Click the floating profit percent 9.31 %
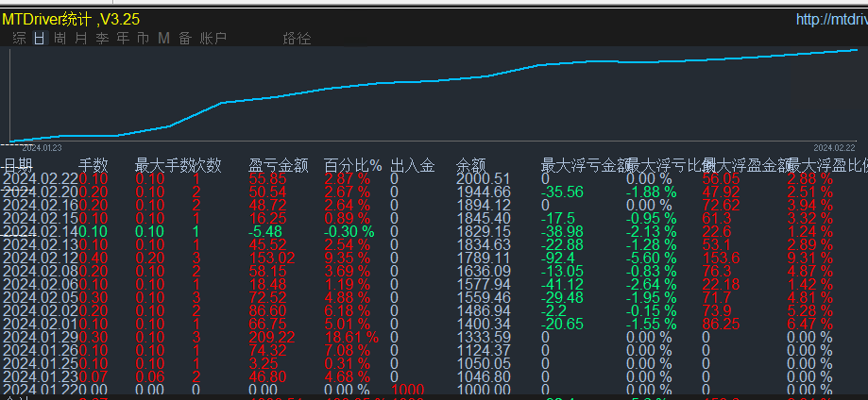The height and width of the screenshot is (400, 868). coord(809,258)
